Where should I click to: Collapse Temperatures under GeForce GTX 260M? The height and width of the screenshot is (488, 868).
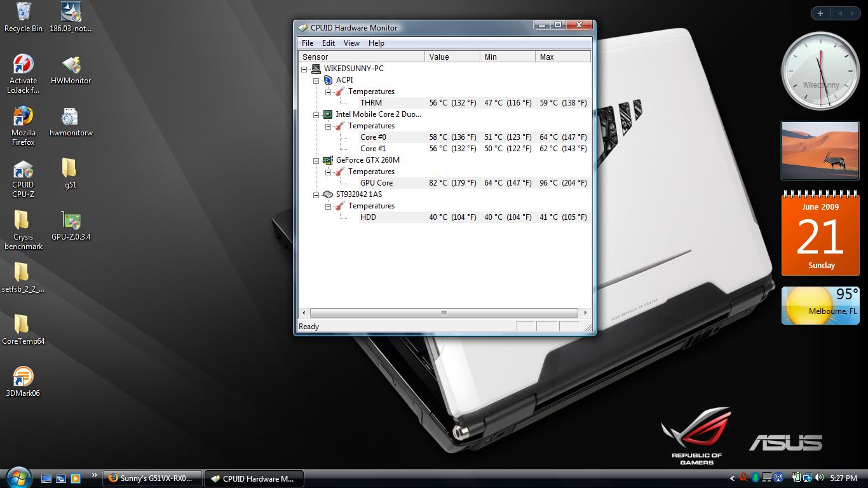(328, 172)
